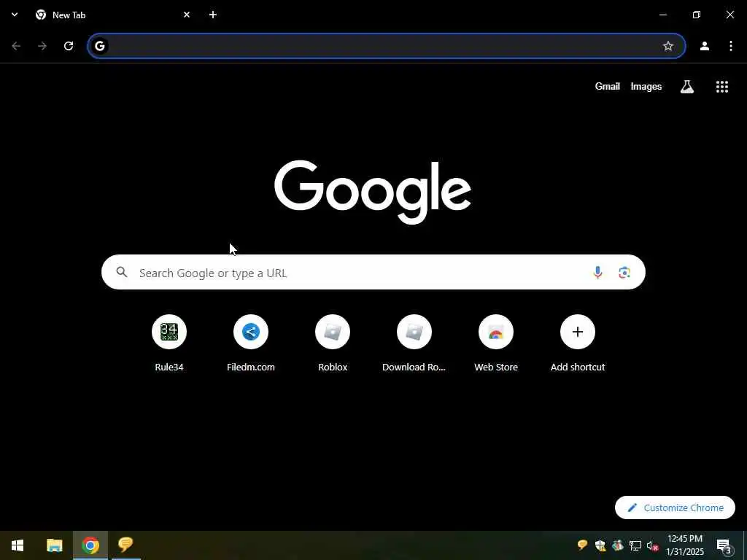Open the Google apps grid

[721, 86]
